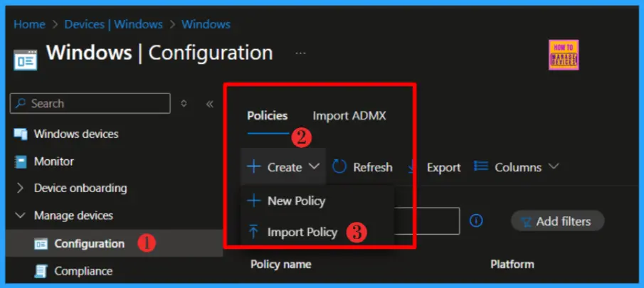Click the Compliance sidebar icon
Image resolution: width=644 pixels, height=288 pixels.
[41, 271]
